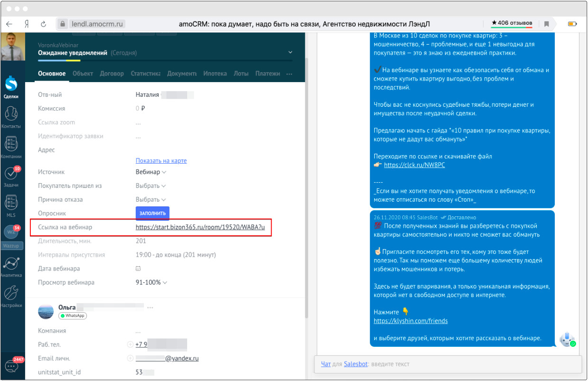The height and width of the screenshot is (381, 588).
Task: Reload the page in the browser
Action: (43, 24)
